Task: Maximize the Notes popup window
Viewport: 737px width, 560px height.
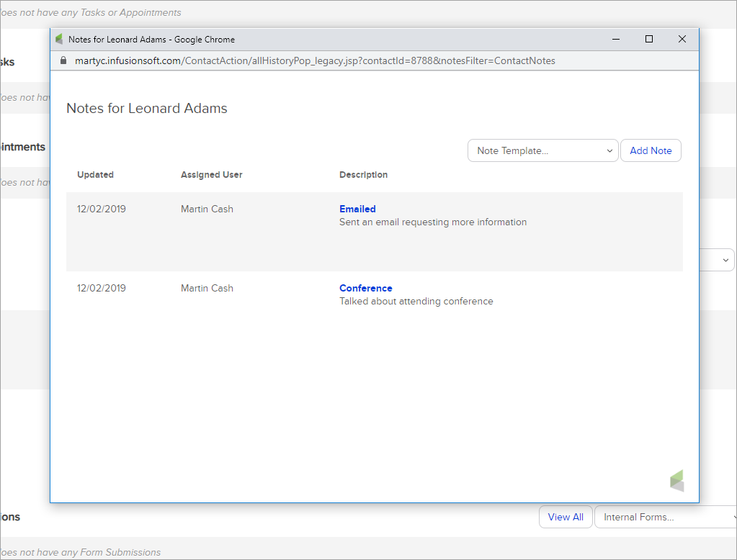Action: click(x=649, y=40)
